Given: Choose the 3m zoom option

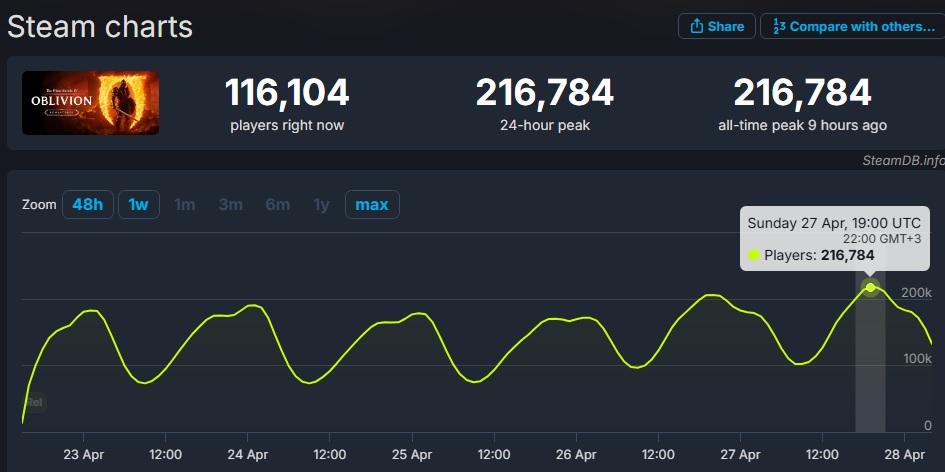Looking at the screenshot, I should coord(231,205).
